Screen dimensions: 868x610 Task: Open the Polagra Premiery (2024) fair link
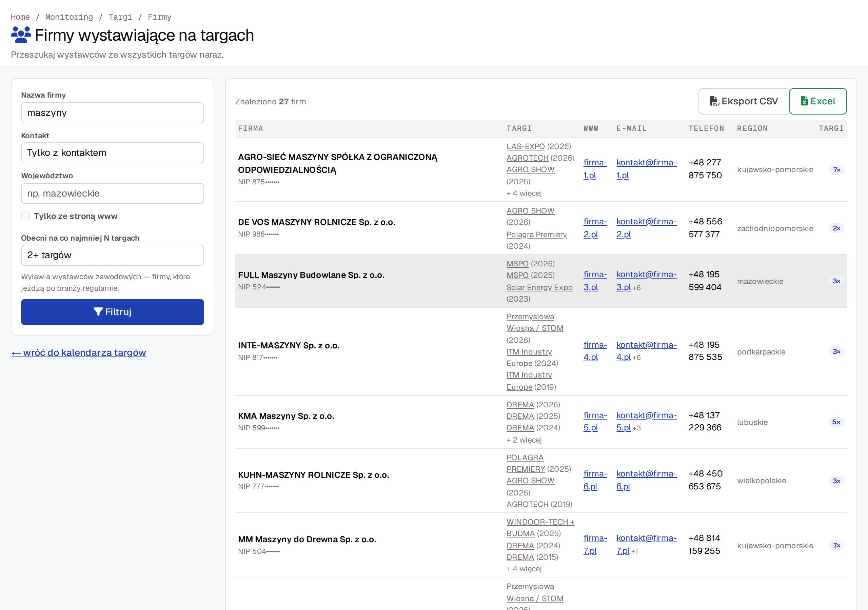(536, 235)
